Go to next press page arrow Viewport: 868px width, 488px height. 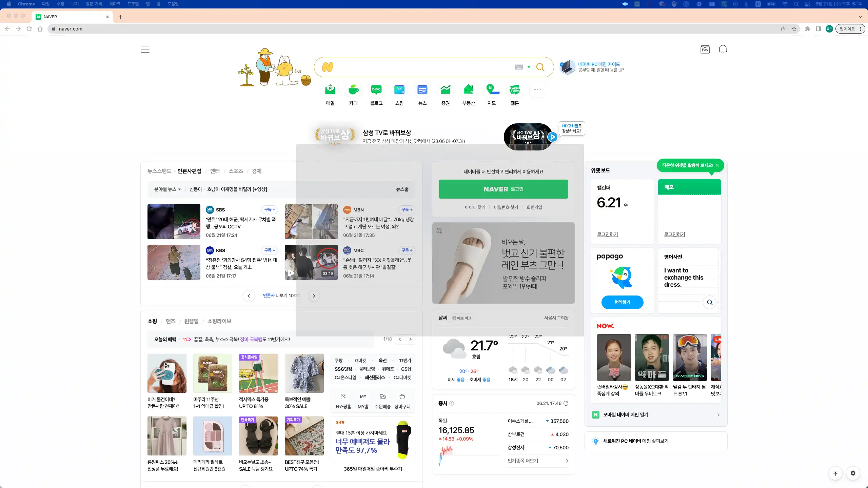pos(314,296)
